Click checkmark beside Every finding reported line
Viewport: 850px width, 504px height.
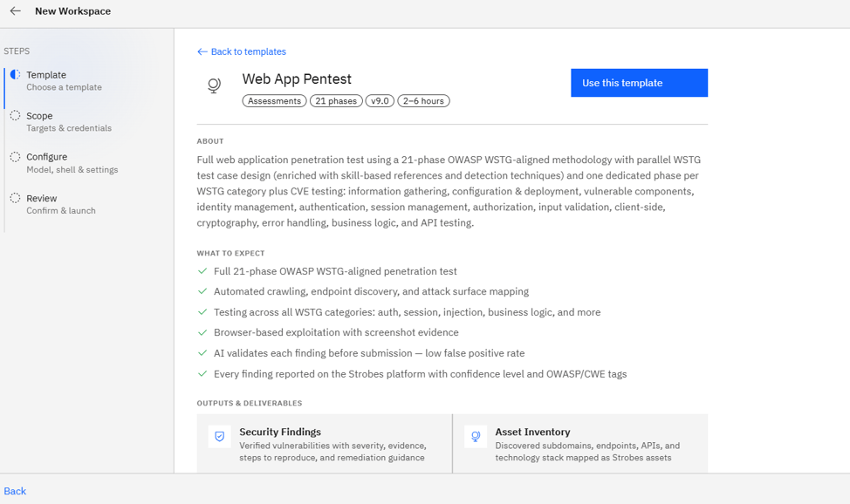tap(202, 374)
